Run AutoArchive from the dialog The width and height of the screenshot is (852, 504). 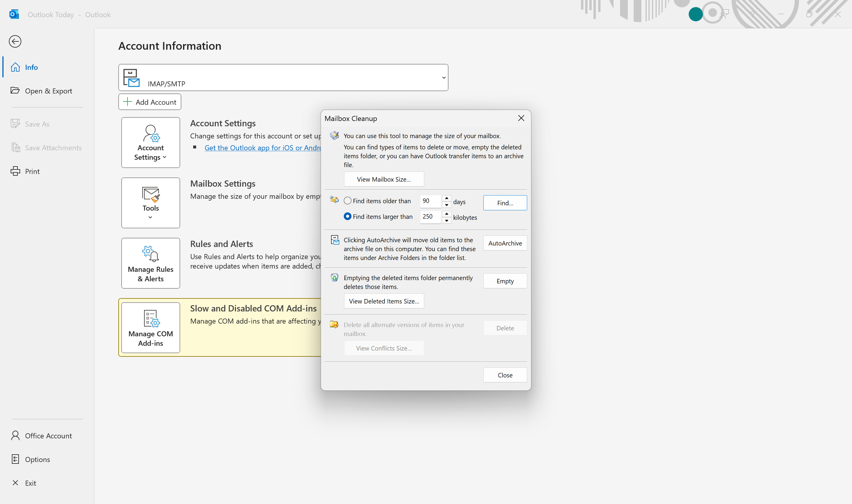505,243
